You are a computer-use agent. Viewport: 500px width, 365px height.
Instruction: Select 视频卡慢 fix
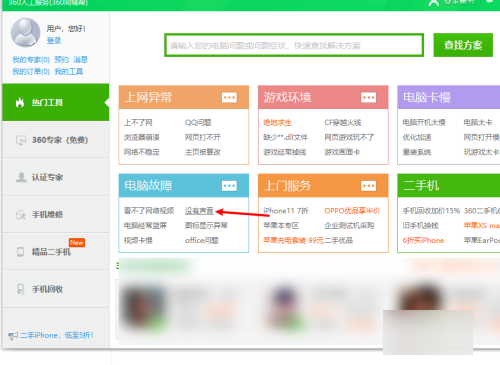tap(138, 240)
